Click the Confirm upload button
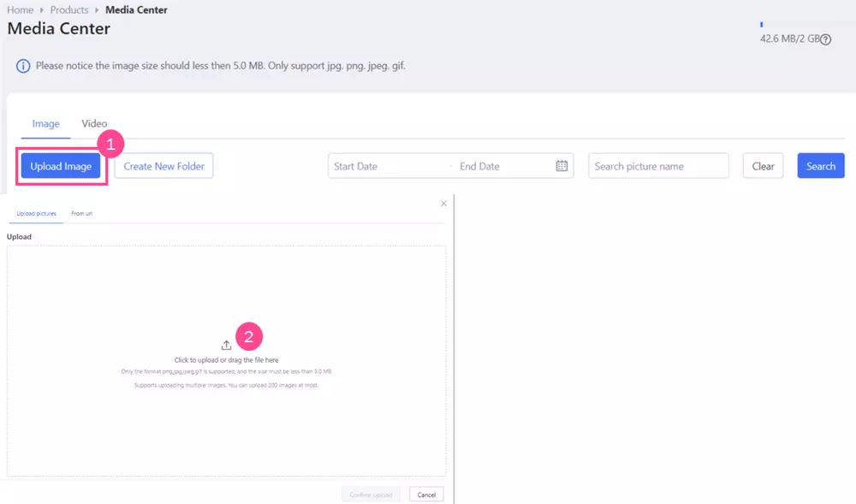Image resolution: width=856 pixels, height=504 pixels. pos(371,495)
